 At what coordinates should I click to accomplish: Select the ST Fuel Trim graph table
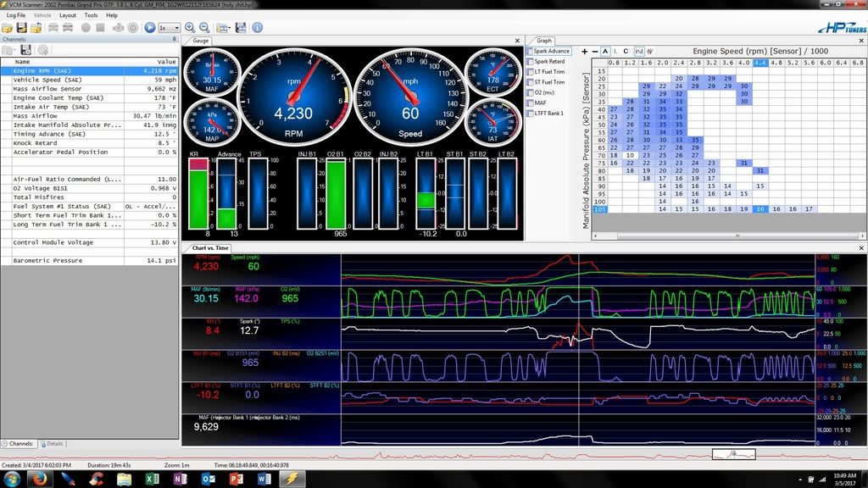[546, 82]
